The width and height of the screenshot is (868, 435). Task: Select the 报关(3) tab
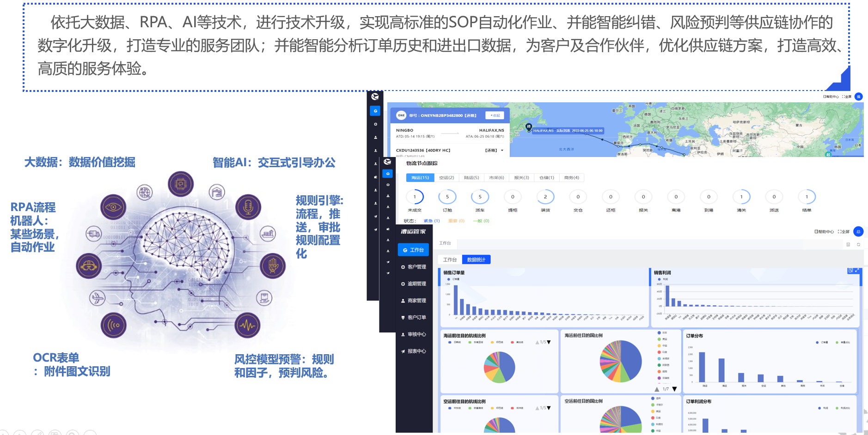click(521, 178)
